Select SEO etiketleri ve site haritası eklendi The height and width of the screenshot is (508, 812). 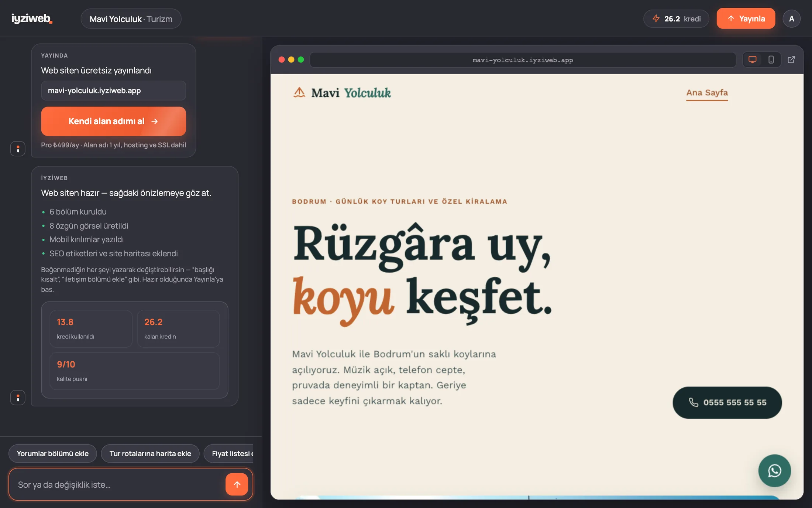point(114,253)
